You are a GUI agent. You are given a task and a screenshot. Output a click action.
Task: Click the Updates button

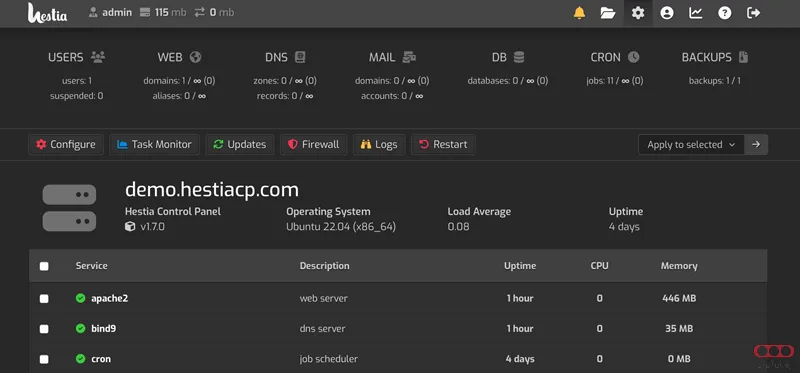coord(240,144)
